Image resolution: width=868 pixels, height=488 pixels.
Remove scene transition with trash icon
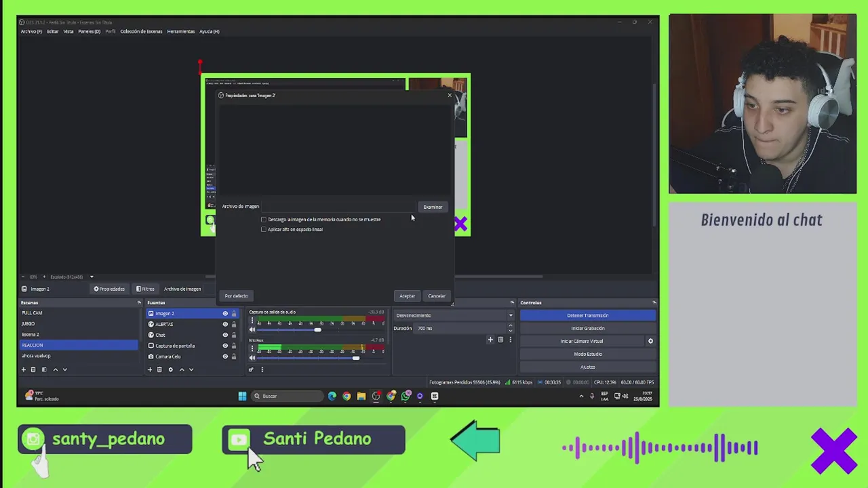[x=500, y=340]
